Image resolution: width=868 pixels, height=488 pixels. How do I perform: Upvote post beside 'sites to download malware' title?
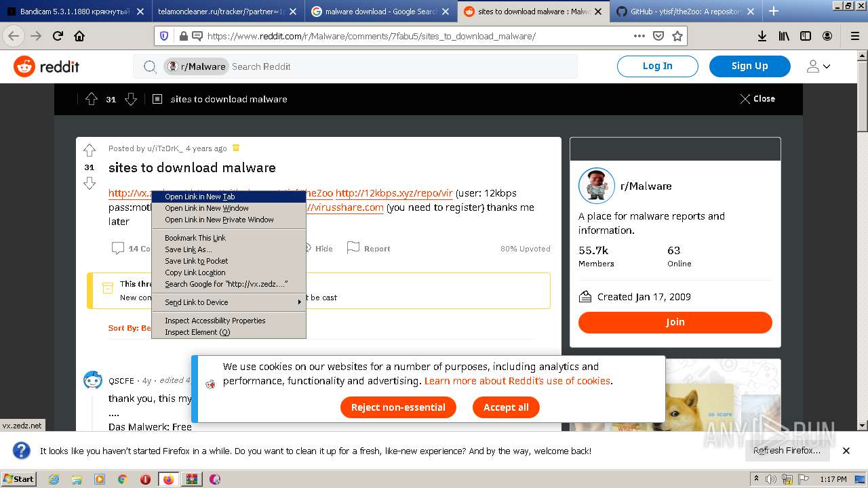tap(89, 150)
